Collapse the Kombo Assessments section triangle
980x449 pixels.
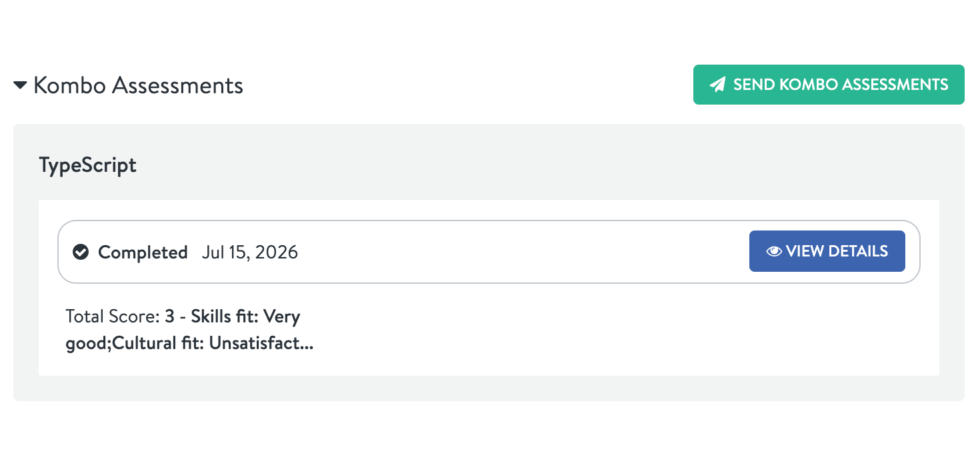tap(20, 85)
